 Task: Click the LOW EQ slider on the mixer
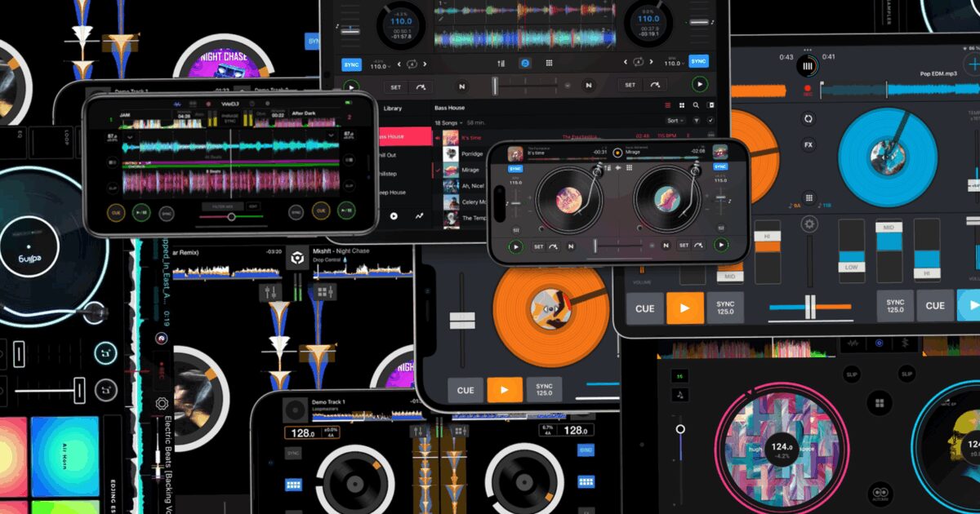[850, 267]
